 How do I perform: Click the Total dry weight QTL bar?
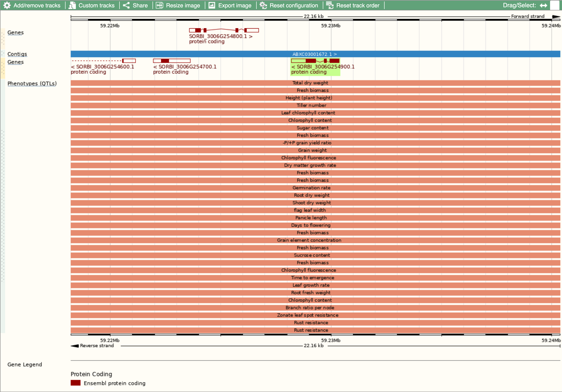tap(315, 83)
